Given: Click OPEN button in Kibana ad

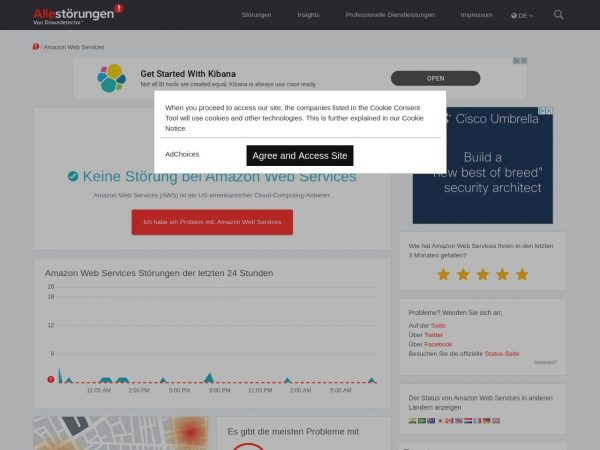Looking at the screenshot, I should click(435, 78).
